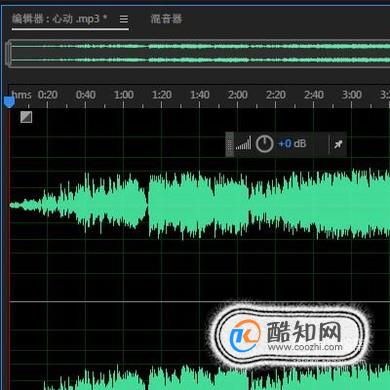Click the overview waveform at top
Image resolution: width=390 pixels, height=390 pixels.
(200, 53)
